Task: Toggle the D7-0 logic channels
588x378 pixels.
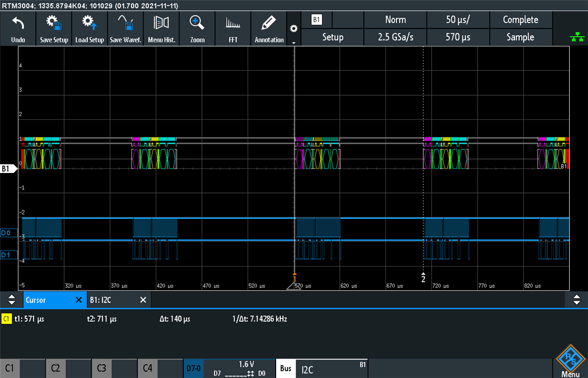Action: pos(194,368)
